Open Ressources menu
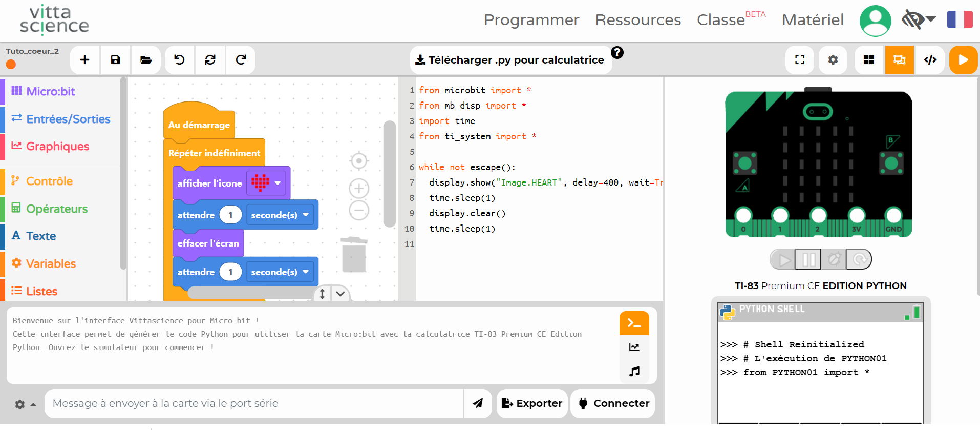The height and width of the screenshot is (430, 980). [x=638, y=20]
